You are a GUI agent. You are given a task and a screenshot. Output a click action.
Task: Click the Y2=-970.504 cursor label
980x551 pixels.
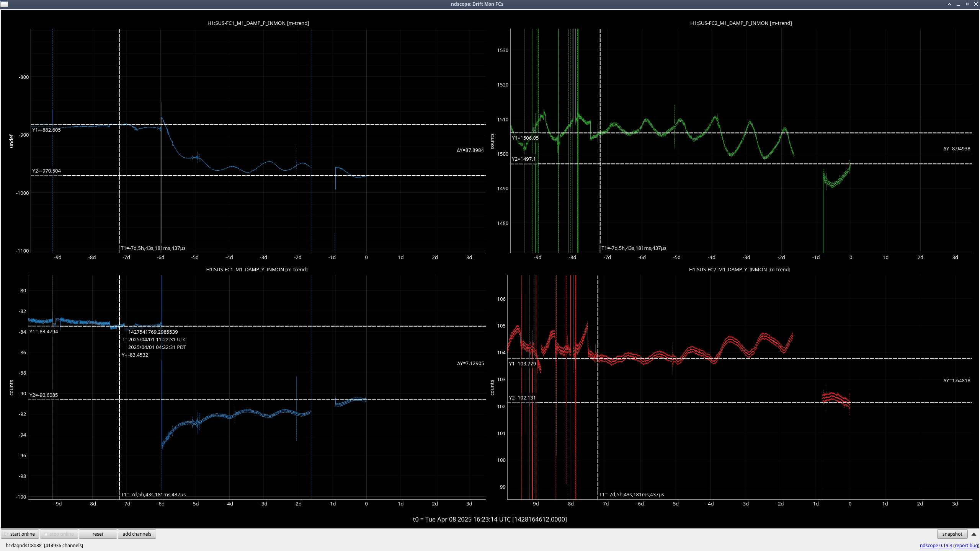point(46,171)
